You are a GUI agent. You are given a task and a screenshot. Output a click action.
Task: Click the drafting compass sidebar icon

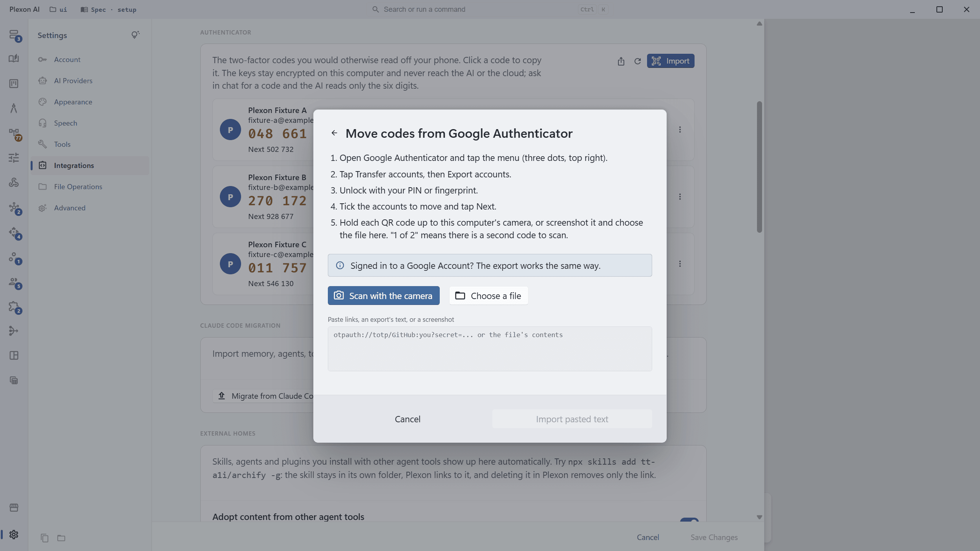pyautogui.click(x=14, y=108)
